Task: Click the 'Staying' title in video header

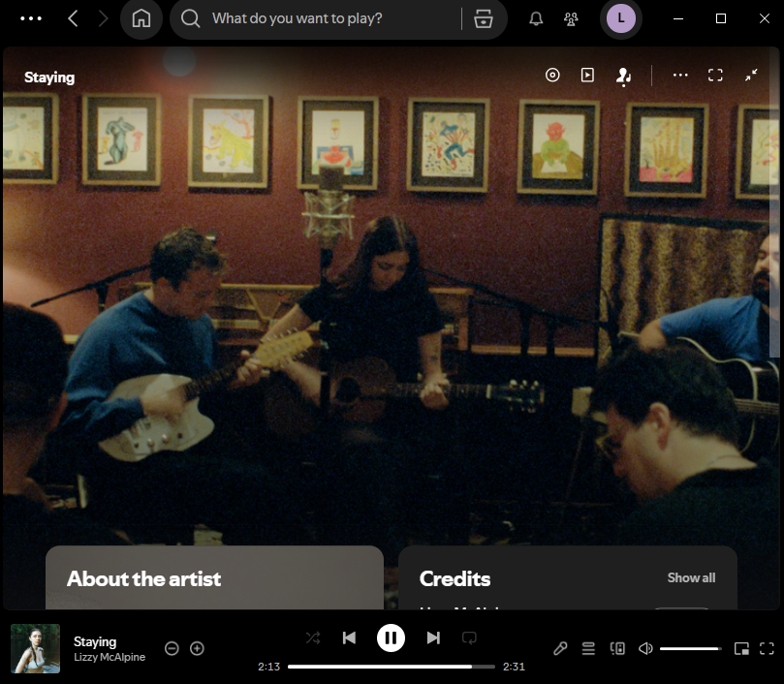Action: click(x=49, y=78)
